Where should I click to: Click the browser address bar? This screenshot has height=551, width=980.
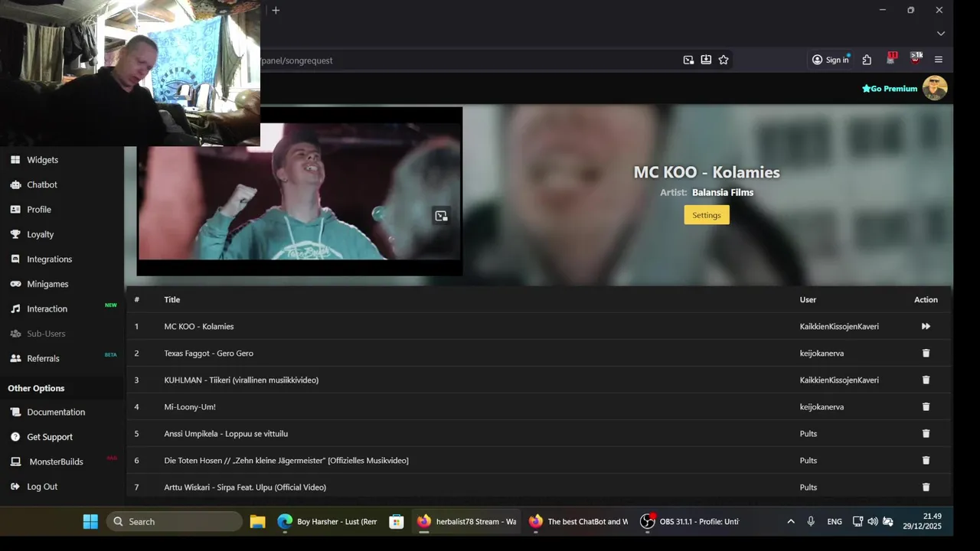(467, 60)
